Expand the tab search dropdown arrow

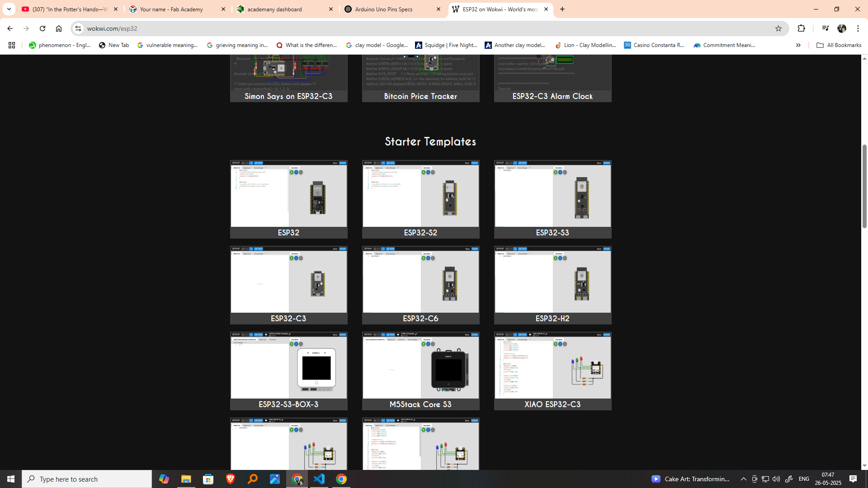click(x=9, y=9)
